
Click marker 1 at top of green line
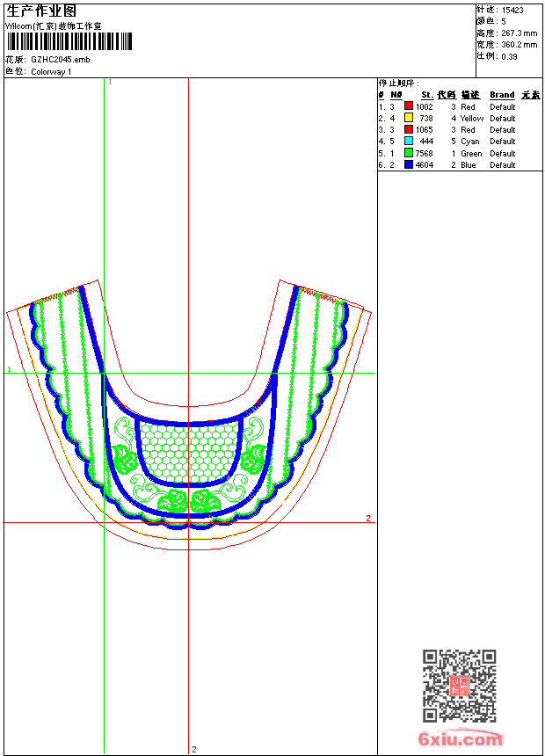point(110,82)
